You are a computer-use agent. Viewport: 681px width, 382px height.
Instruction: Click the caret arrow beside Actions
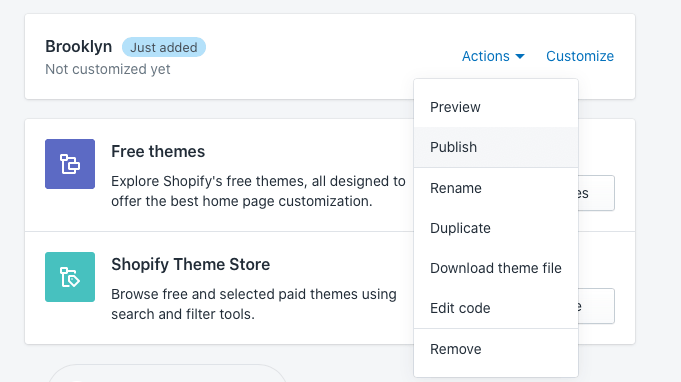[520, 56]
